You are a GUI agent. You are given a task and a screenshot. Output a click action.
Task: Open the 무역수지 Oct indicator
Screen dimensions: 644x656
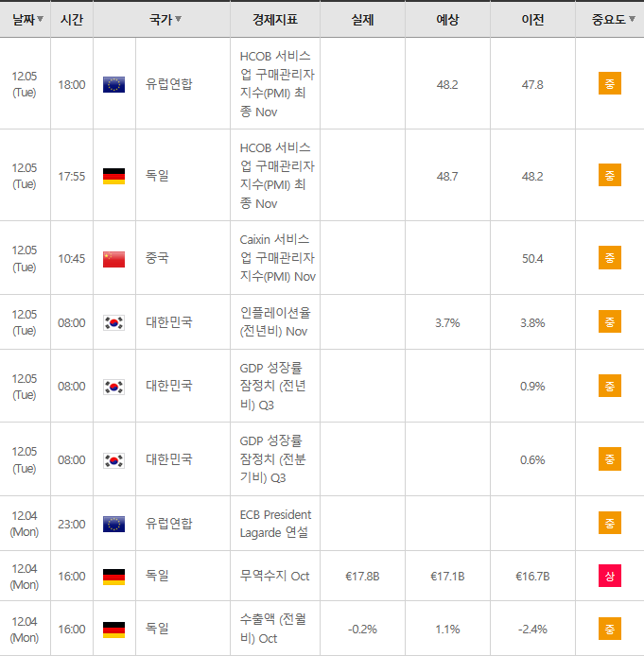274,576
